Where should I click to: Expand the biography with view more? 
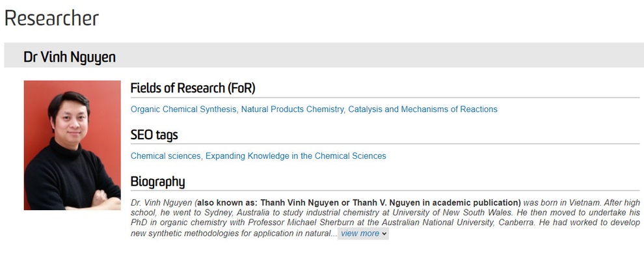coord(360,234)
